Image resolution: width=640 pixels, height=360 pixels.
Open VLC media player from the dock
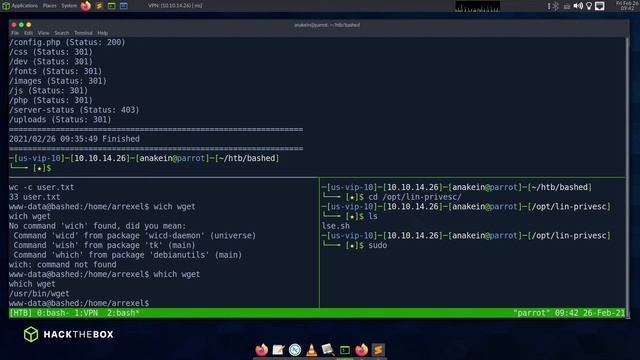tap(312, 350)
